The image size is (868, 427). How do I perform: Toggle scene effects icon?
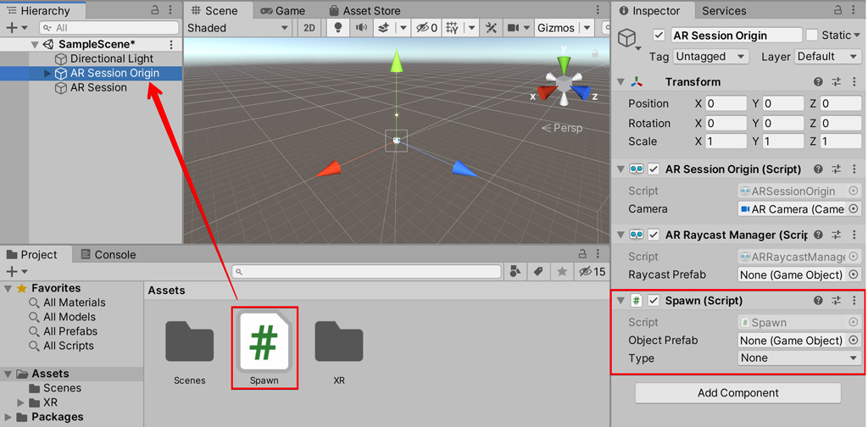(x=384, y=28)
